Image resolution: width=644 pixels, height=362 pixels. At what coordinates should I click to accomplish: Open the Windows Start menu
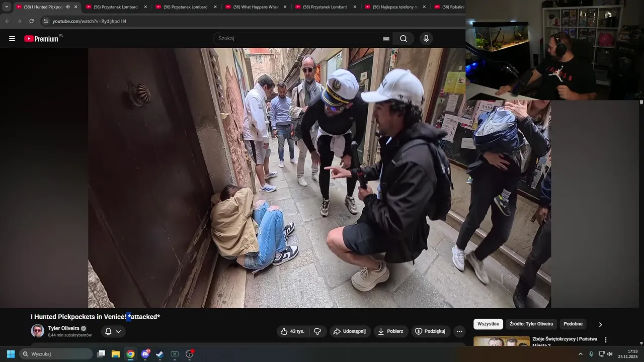(x=11, y=354)
